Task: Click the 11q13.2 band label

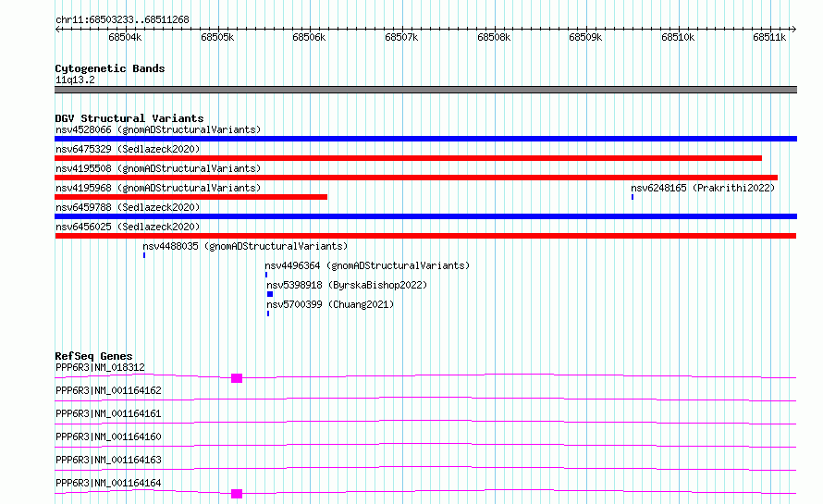Action: 75,80
